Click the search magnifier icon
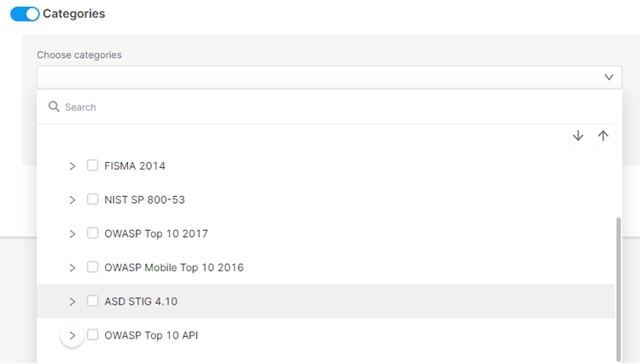 pos(54,107)
